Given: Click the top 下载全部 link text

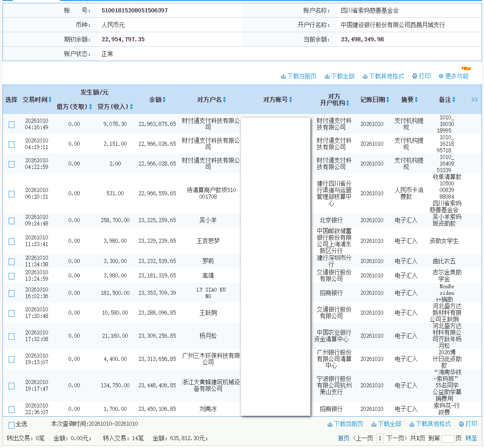Looking at the screenshot, I should coord(343,76).
